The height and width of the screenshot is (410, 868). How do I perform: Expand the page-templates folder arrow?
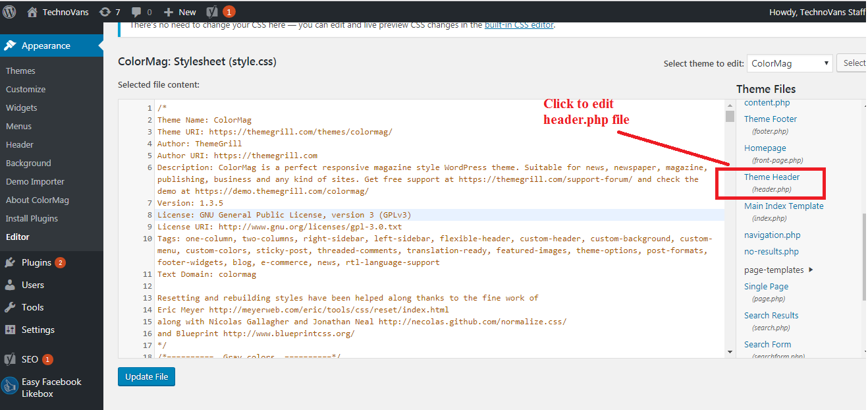tap(811, 270)
